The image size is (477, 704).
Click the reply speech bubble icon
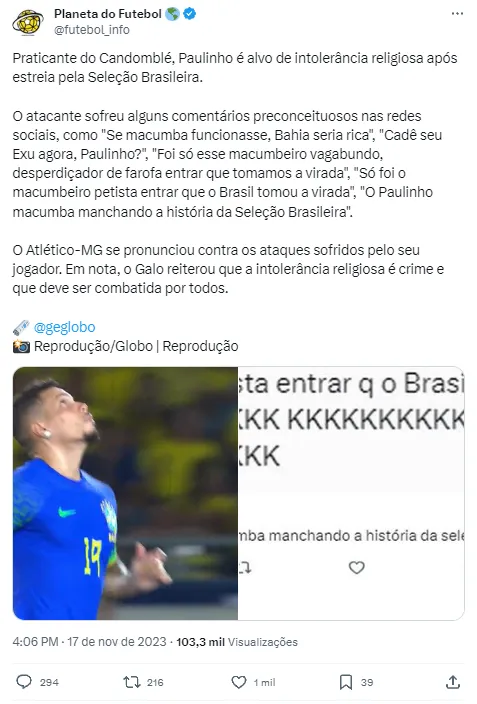(x=24, y=682)
